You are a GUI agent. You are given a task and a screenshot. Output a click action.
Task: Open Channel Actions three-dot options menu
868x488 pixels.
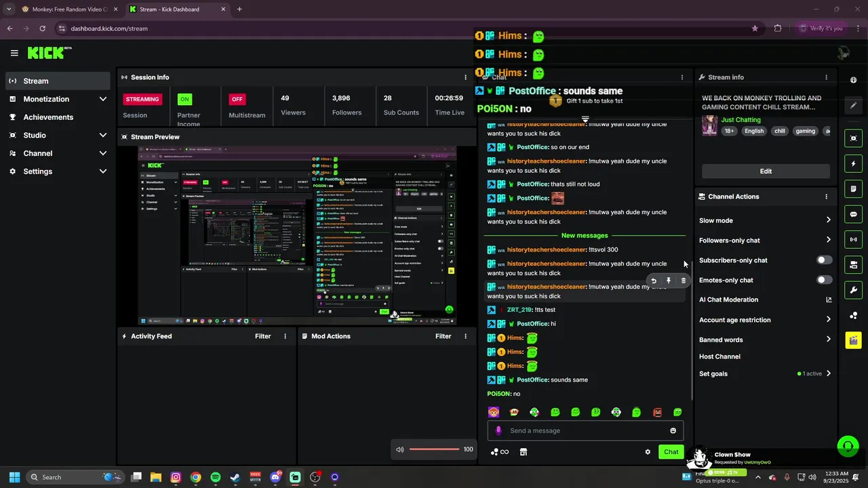[826, 197]
